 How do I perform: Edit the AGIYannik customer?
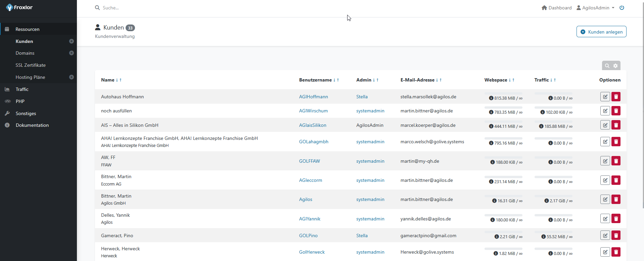click(x=605, y=219)
